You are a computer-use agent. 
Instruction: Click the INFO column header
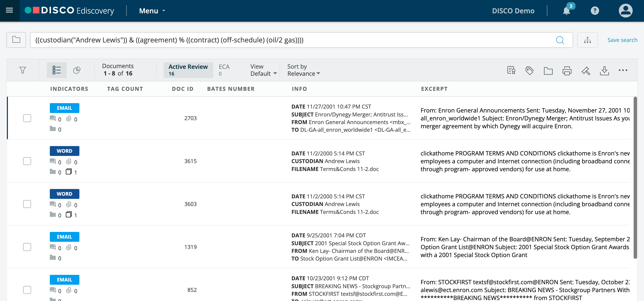(x=299, y=89)
